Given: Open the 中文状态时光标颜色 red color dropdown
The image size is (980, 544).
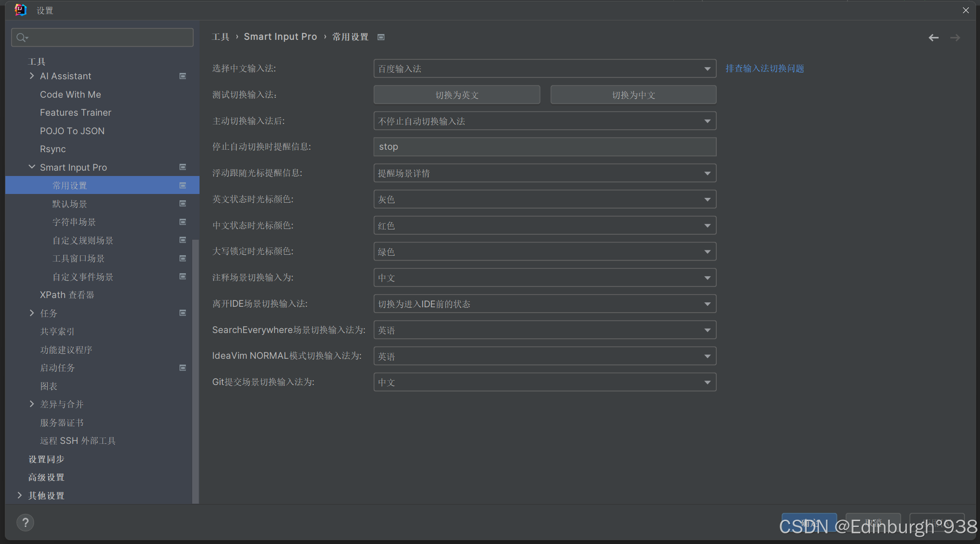Looking at the screenshot, I should [x=708, y=225].
